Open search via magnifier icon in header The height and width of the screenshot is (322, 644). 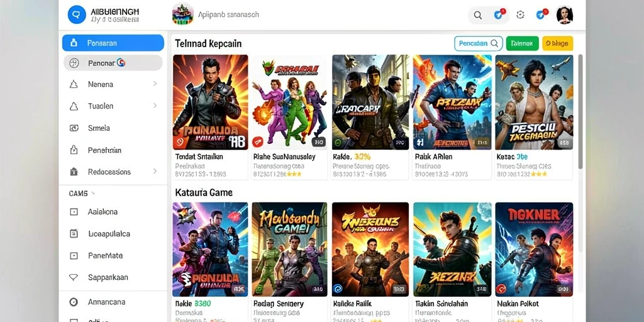pyautogui.click(x=478, y=15)
